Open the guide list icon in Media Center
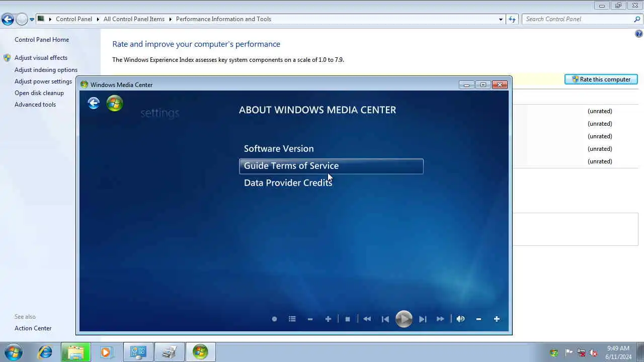Screen dimensions: 644x362 (292, 319)
